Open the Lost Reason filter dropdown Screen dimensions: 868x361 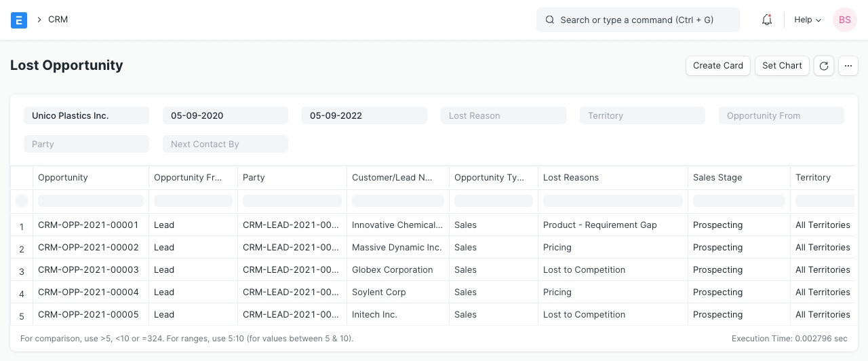click(503, 116)
